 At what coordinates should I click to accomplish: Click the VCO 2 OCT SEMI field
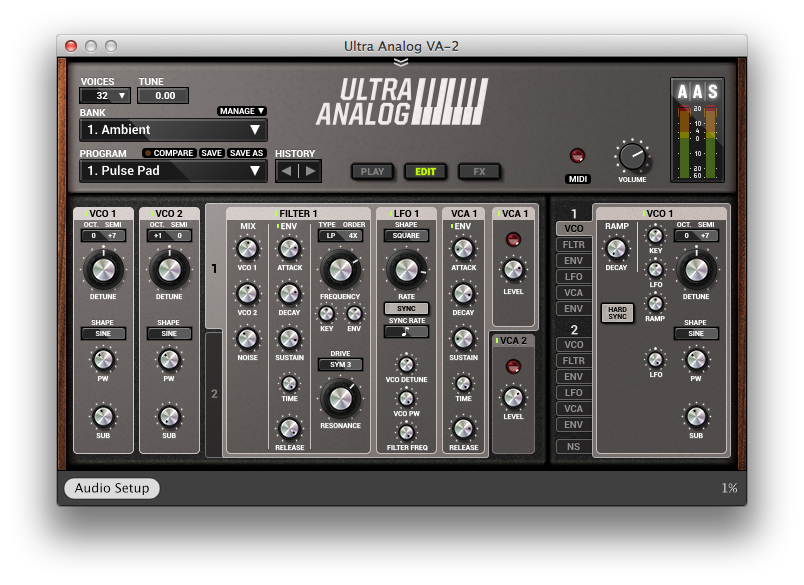click(169, 236)
